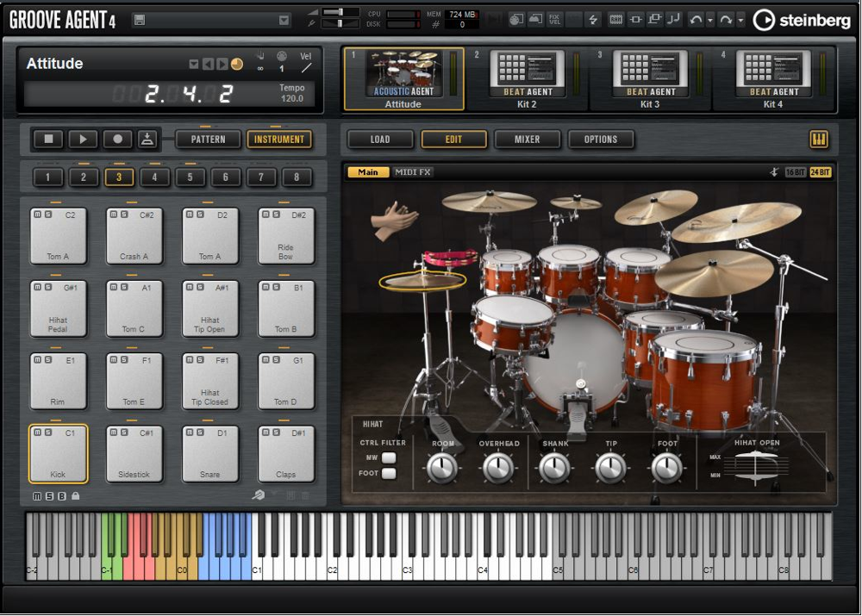Click the Play transport button
This screenshot has width=862, height=616.
tap(83, 139)
